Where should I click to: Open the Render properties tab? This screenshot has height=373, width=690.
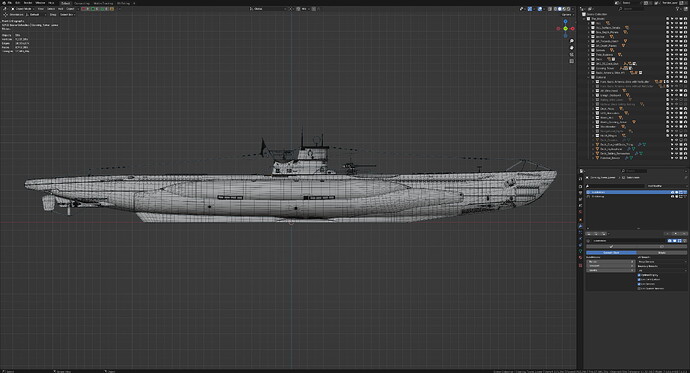pos(580,186)
